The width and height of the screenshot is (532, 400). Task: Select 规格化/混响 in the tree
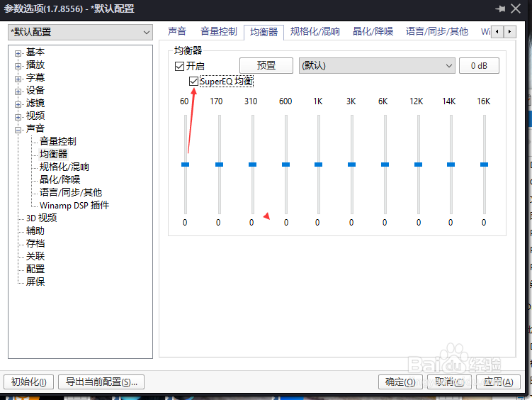(x=64, y=167)
